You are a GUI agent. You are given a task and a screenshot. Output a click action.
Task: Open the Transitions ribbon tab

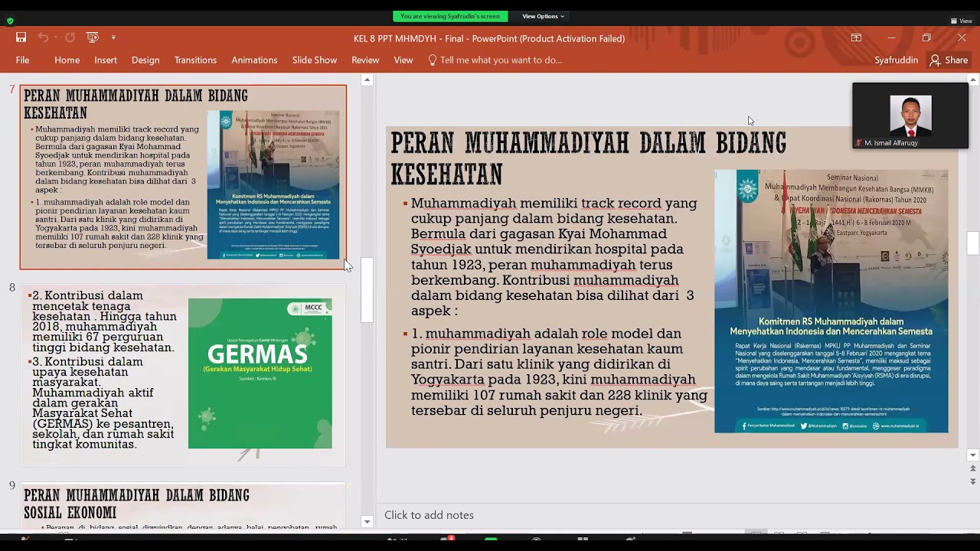[195, 60]
